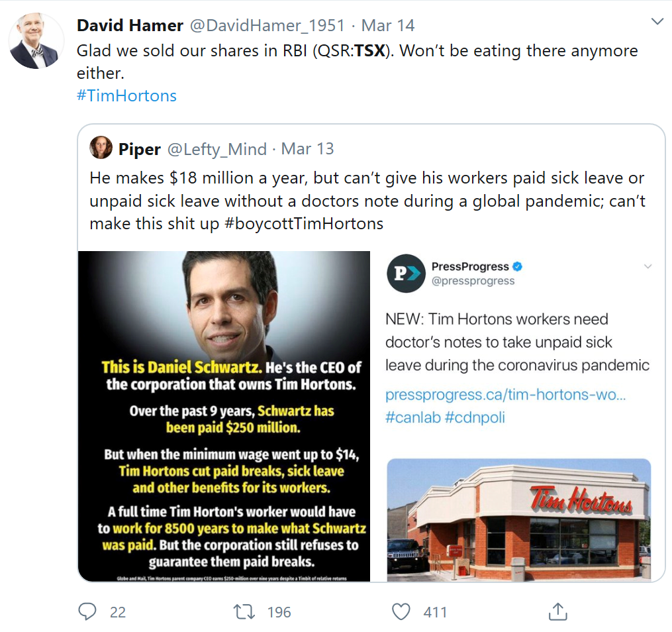Click Piper's small profile avatar

[x=101, y=148]
